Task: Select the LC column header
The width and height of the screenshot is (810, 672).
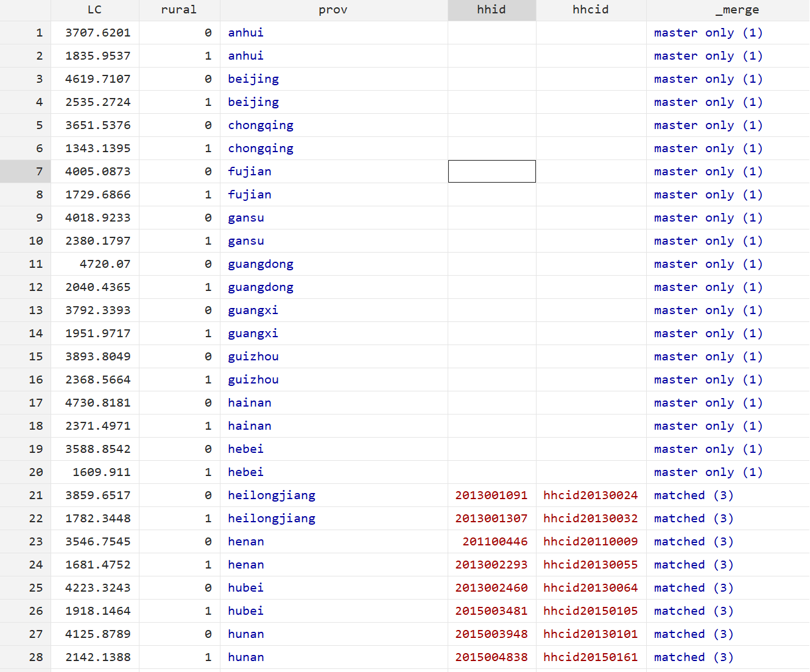Action: pos(95,10)
